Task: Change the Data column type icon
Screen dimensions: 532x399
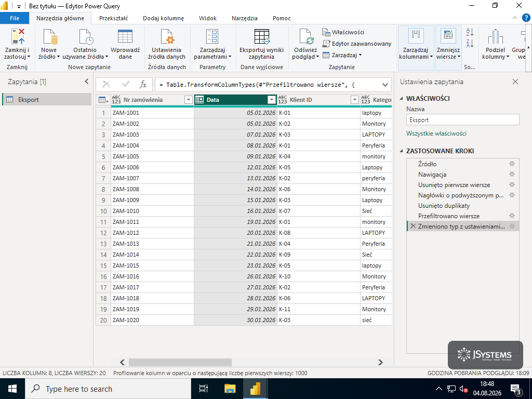Action: [x=199, y=100]
